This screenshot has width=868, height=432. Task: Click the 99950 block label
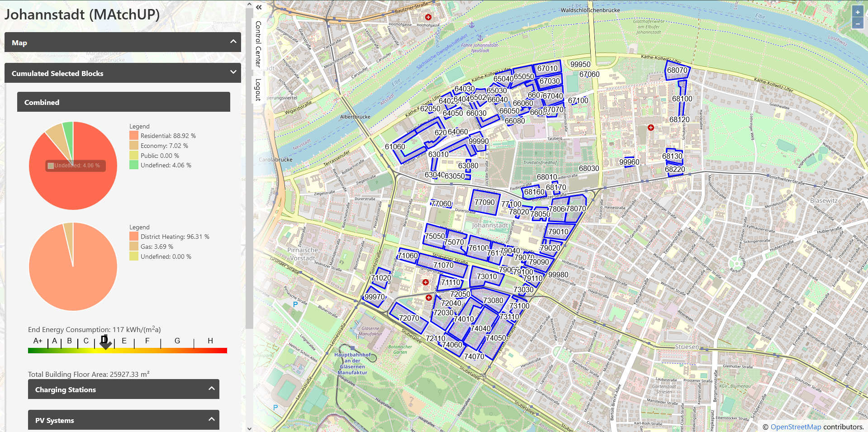pyautogui.click(x=580, y=64)
